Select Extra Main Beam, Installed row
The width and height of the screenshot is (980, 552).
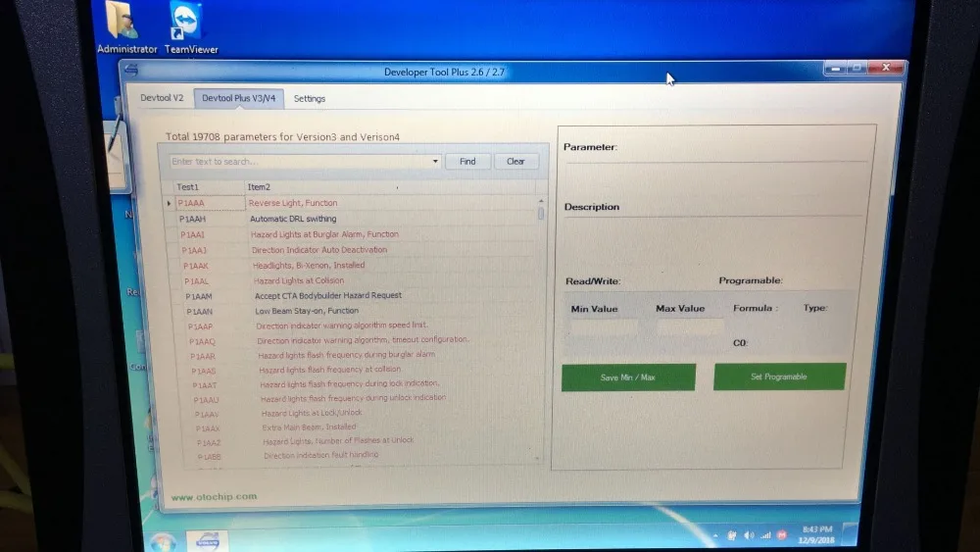click(x=365, y=427)
